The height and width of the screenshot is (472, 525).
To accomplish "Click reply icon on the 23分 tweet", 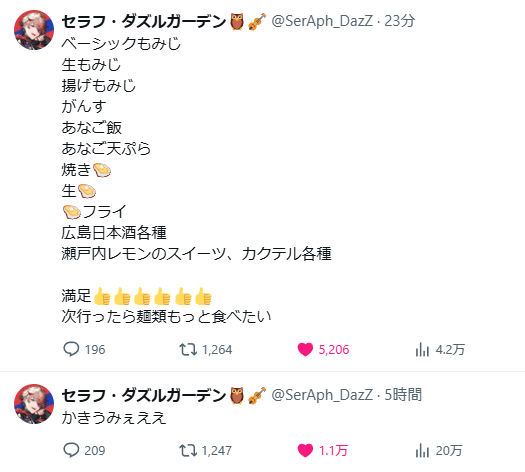I will click(x=71, y=349).
